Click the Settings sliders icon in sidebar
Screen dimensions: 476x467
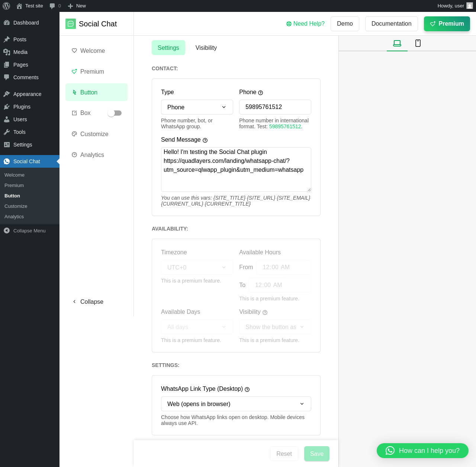click(x=7, y=145)
